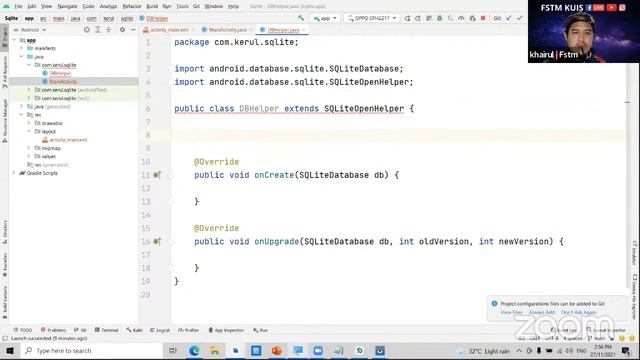Viewport: 640px width, 360px height.
Task: Switch to the MainActivity.java tab
Action: (x=227, y=30)
